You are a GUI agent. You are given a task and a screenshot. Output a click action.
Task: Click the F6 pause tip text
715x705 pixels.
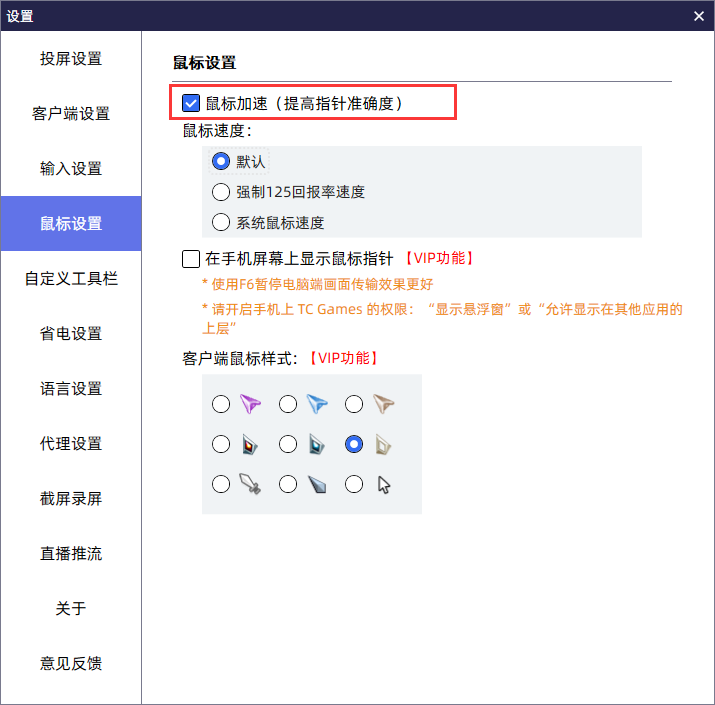(317, 285)
